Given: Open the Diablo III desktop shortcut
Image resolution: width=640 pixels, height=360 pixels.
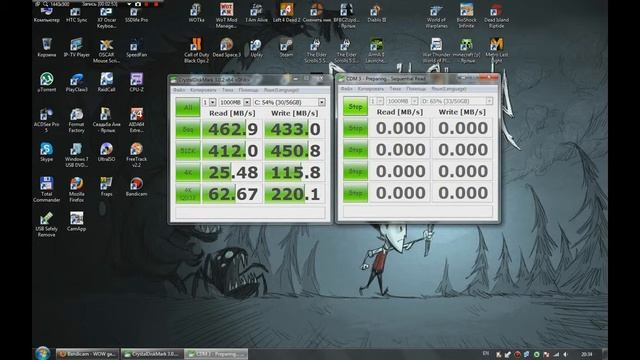Looking at the screenshot, I should point(376,13).
